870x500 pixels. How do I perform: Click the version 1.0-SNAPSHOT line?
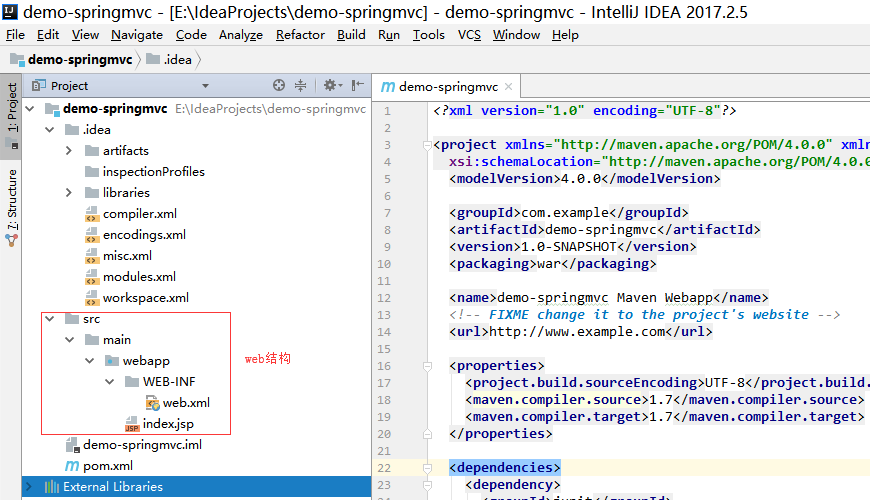point(573,246)
